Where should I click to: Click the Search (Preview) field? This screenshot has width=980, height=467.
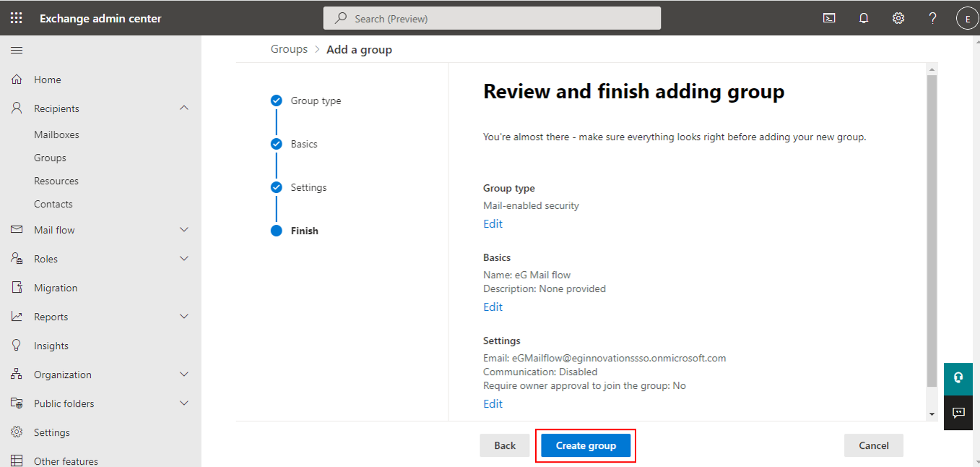coord(492,18)
